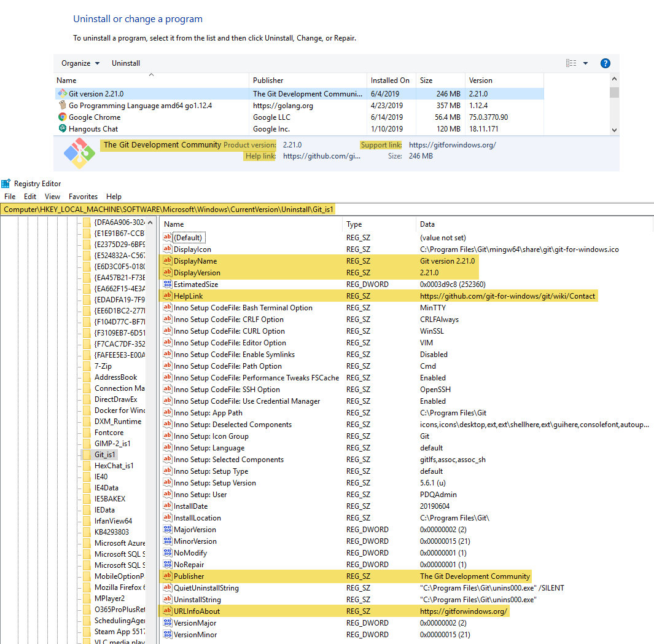Open the view options dropdown arrow
Screen dimensions: 654x644
tap(586, 63)
